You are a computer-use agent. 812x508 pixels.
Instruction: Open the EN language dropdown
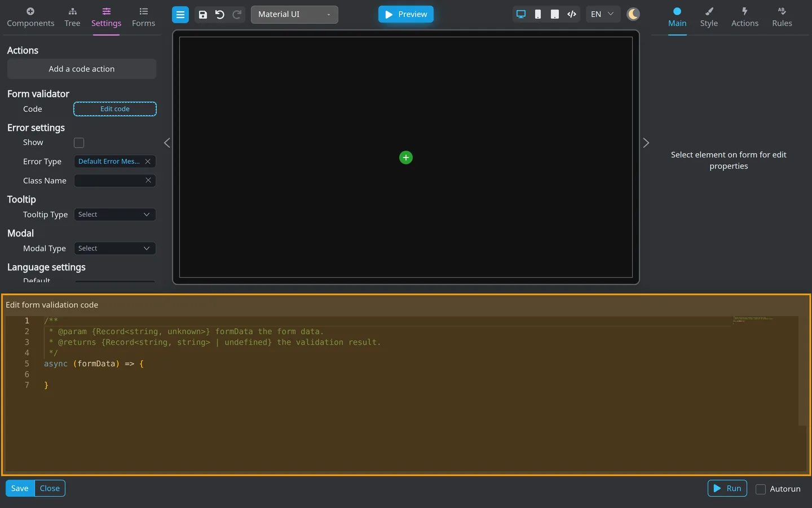click(603, 14)
